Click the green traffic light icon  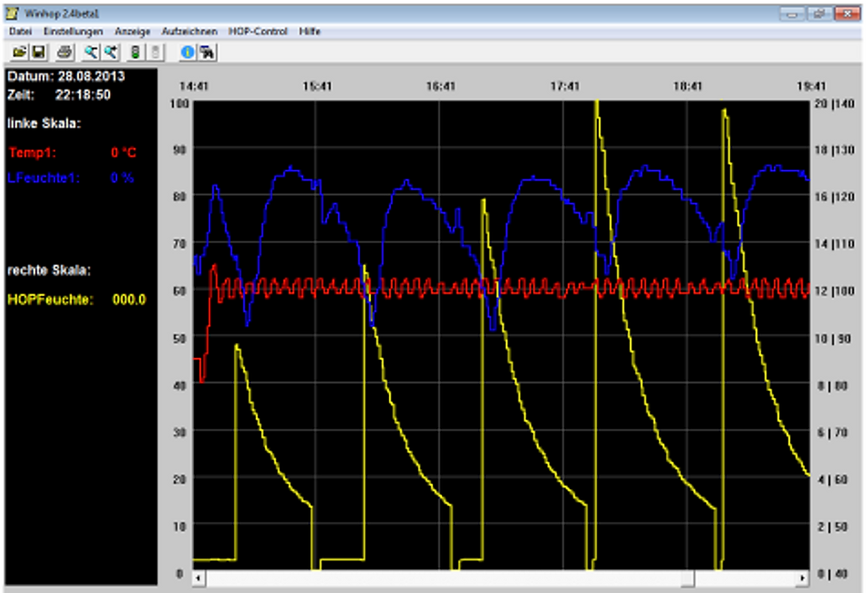pos(135,52)
